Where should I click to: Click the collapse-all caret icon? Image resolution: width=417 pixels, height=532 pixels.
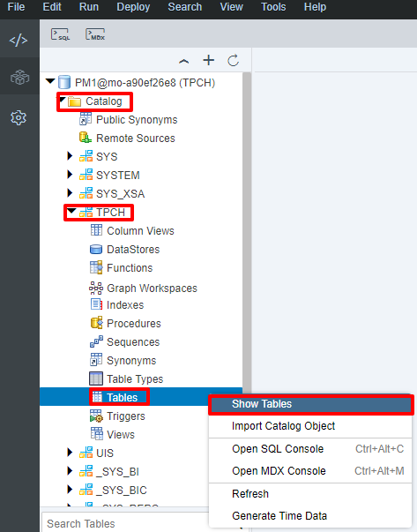183,62
